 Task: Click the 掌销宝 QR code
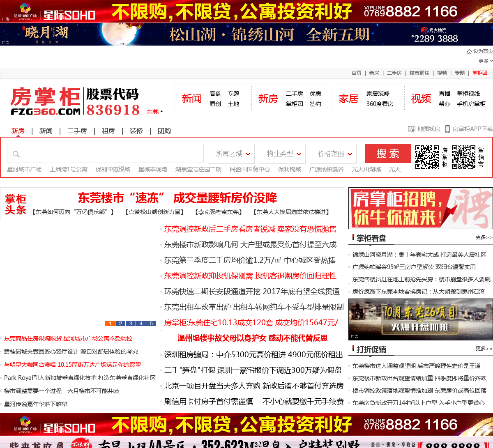pos(464,157)
